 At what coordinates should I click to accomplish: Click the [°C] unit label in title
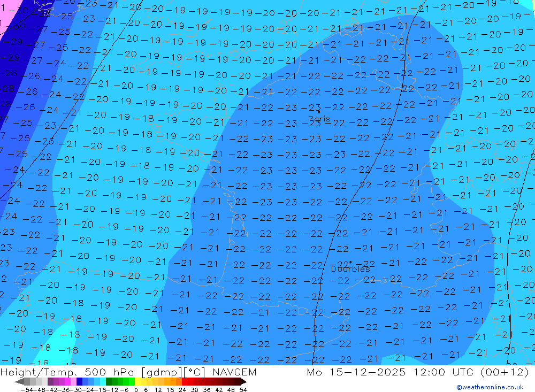(x=195, y=372)
